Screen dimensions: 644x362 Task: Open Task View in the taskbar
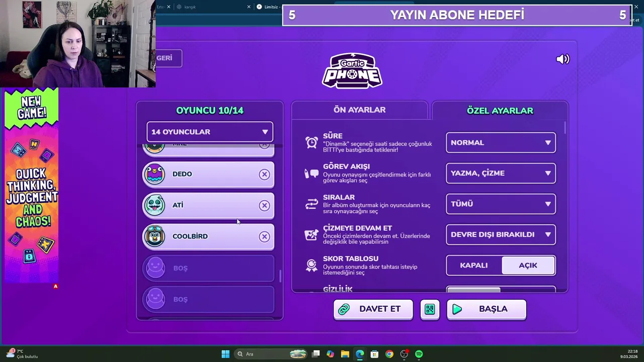pyautogui.click(x=315, y=354)
